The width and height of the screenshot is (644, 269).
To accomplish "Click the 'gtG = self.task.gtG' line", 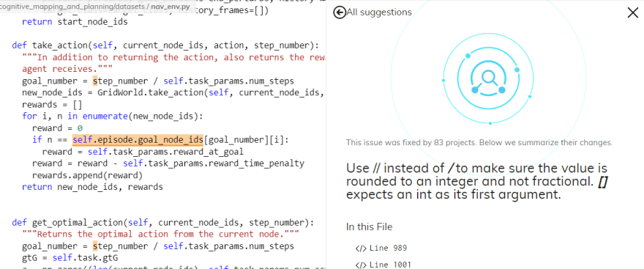I will [x=70, y=258].
